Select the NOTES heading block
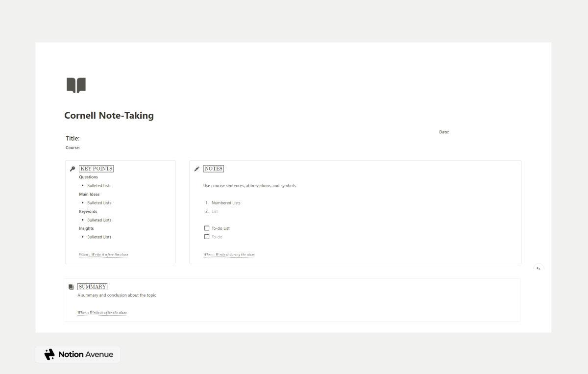The width and height of the screenshot is (588, 374). [x=213, y=168]
